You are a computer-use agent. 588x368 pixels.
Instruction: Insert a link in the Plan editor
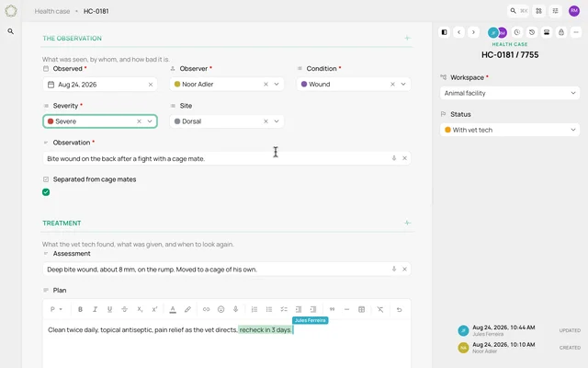click(x=206, y=309)
